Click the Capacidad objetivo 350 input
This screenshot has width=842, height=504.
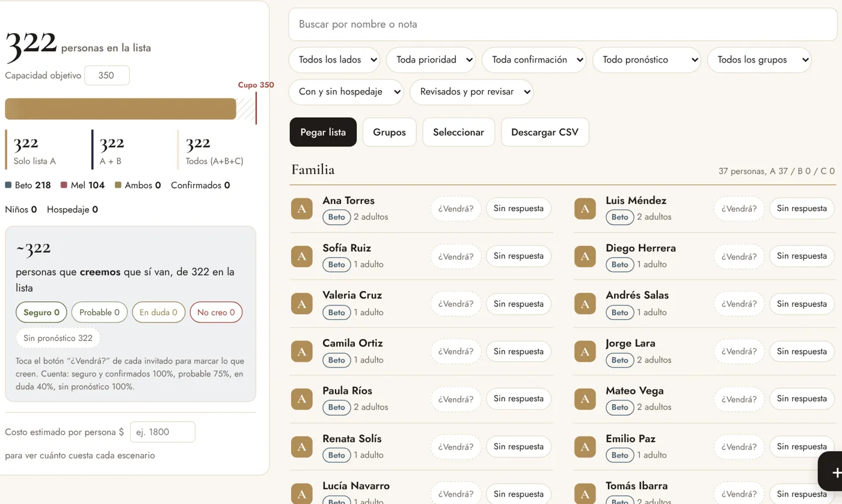tap(107, 76)
